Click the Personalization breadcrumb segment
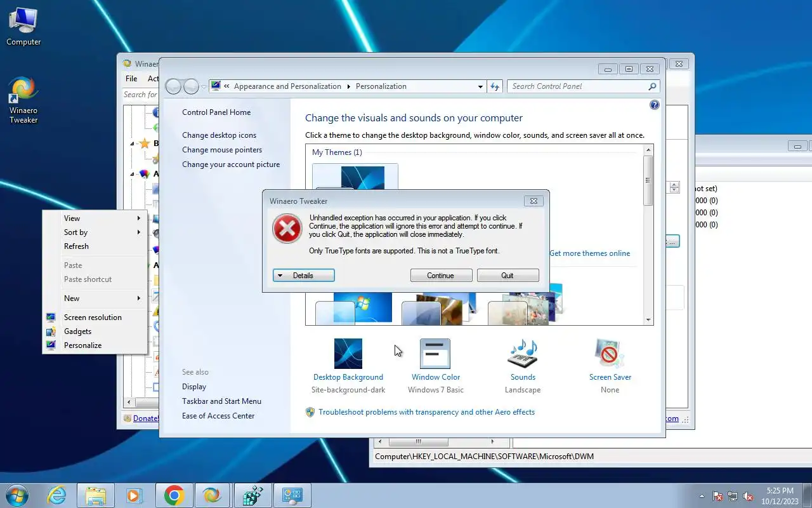Viewport: 812px width, 508px height. click(x=381, y=86)
